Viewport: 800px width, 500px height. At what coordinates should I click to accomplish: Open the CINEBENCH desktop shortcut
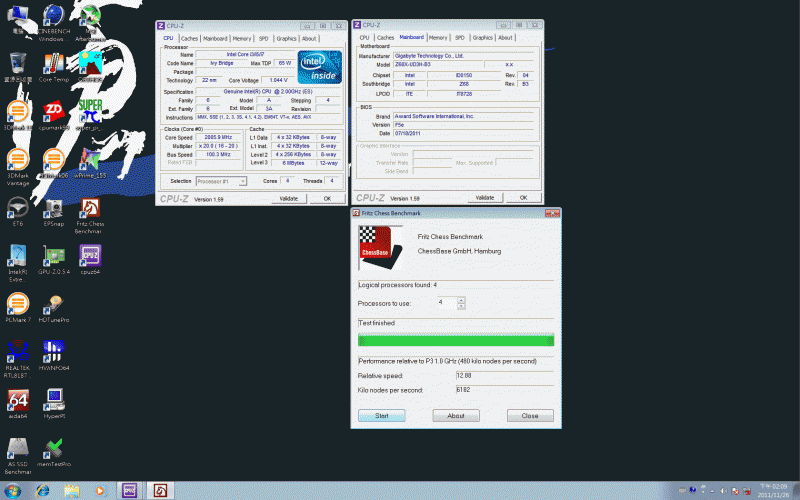(x=54, y=23)
